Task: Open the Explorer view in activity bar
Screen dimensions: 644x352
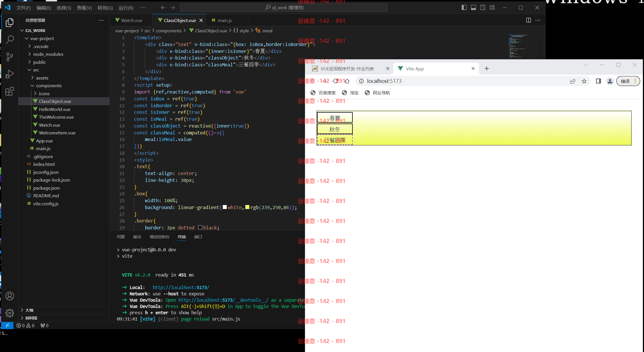Action: click(x=10, y=23)
